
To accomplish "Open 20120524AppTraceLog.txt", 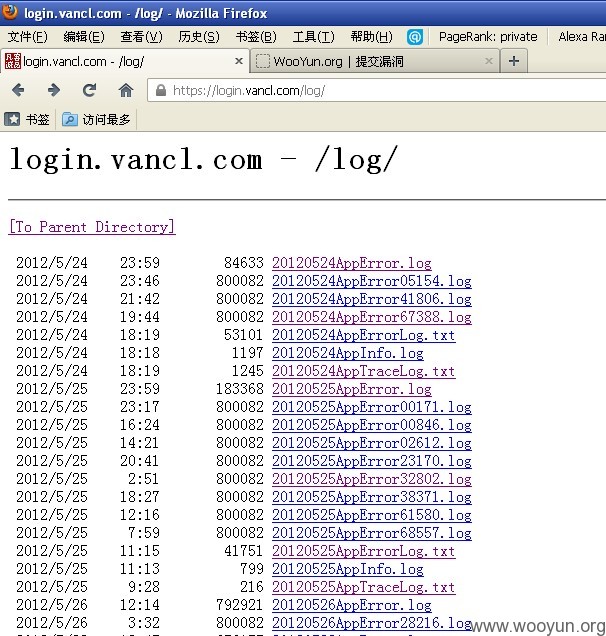I will click(x=363, y=371).
